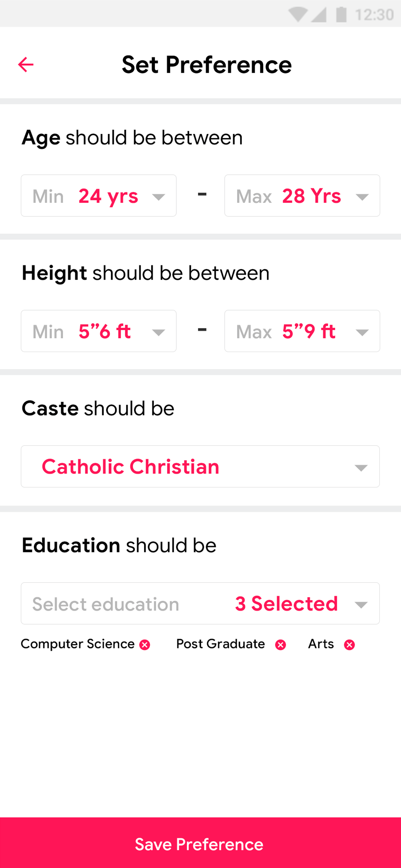Tap the Set Preference page title

coord(207,65)
